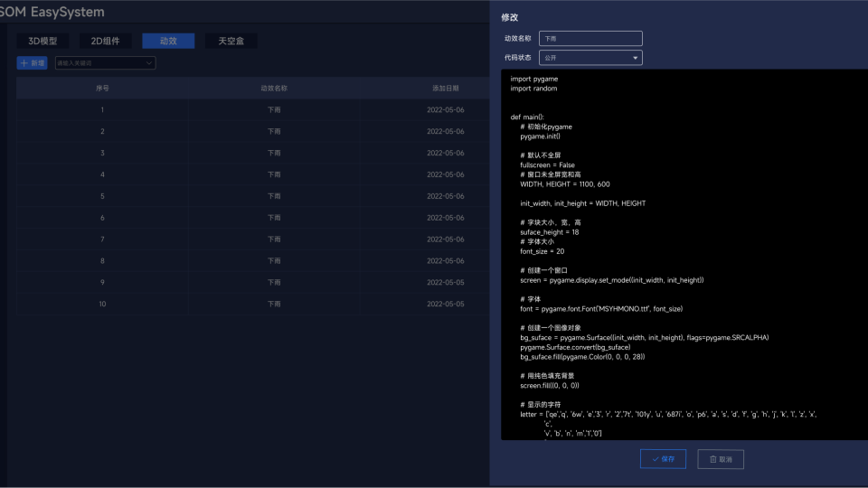
Task: Click the 动效名称 input field
Action: tap(590, 39)
